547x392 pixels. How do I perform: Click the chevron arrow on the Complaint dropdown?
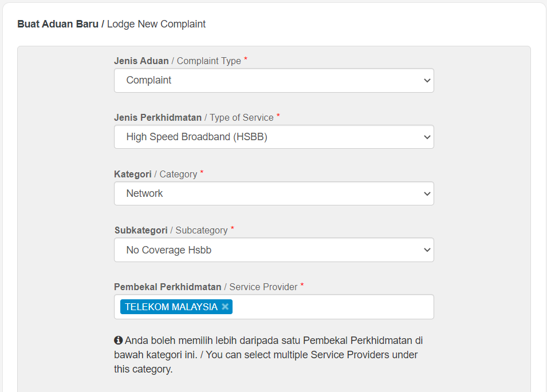tap(427, 81)
